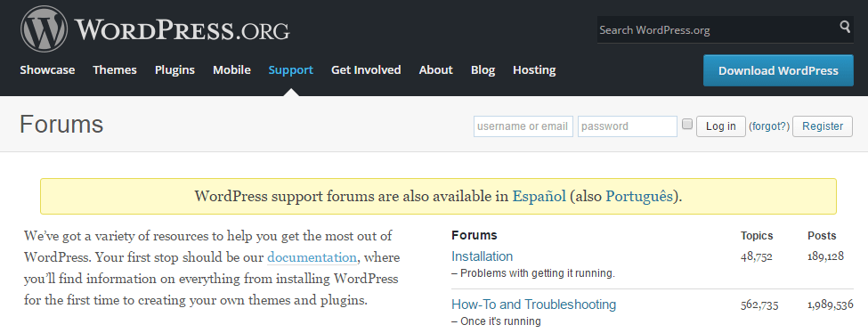Open the Mobile menu item
868x333 pixels.
(232, 69)
